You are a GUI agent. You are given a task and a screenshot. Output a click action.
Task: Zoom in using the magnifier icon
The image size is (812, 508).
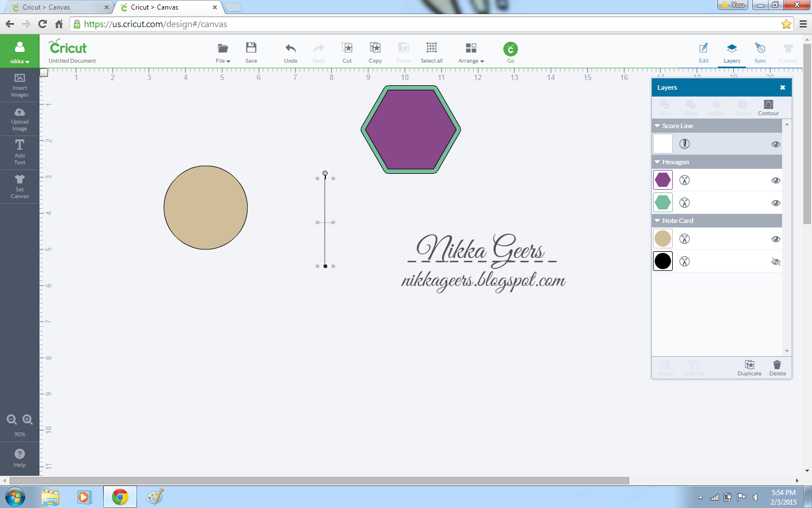tap(28, 419)
